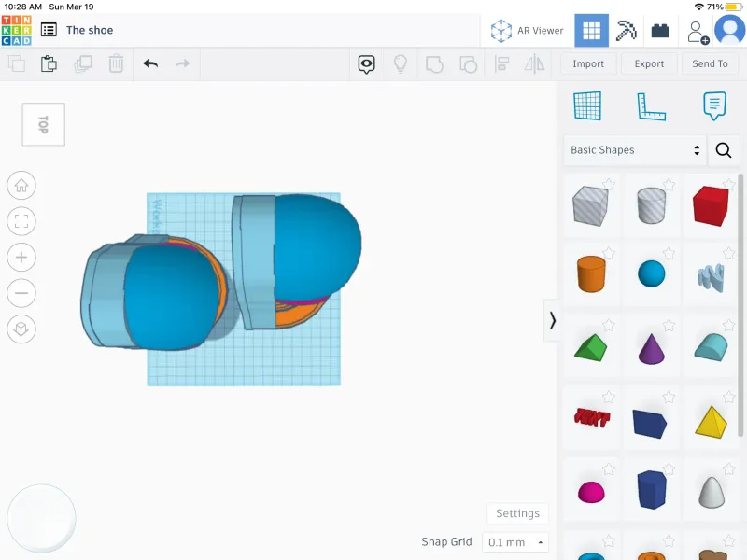Viewport: 747px width, 560px height.
Task: Open the Tinkercad logo home link
Action: (16, 31)
